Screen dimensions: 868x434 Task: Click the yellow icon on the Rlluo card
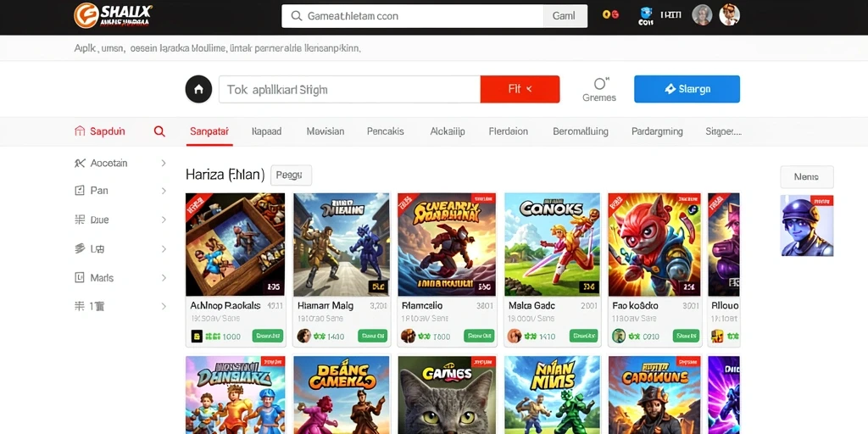pyautogui.click(x=717, y=336)
